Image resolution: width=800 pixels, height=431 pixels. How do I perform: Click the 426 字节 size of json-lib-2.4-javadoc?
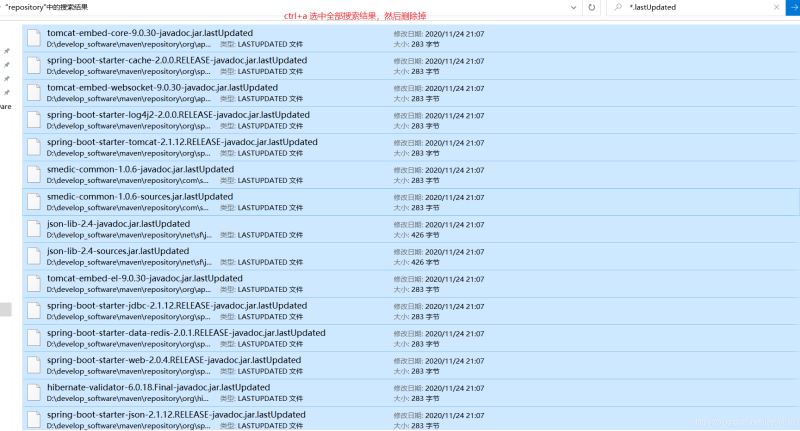tap(425, 235)
